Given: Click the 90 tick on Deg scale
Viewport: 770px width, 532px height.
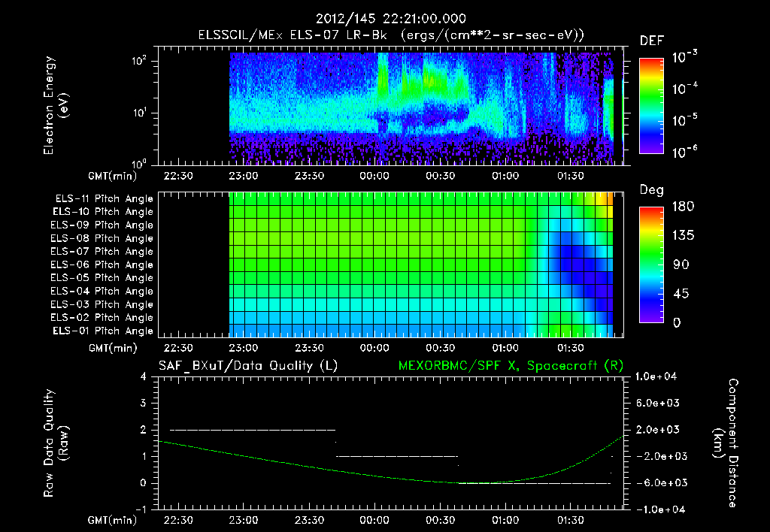Looking at the screenshot, I should coord(680,264).
